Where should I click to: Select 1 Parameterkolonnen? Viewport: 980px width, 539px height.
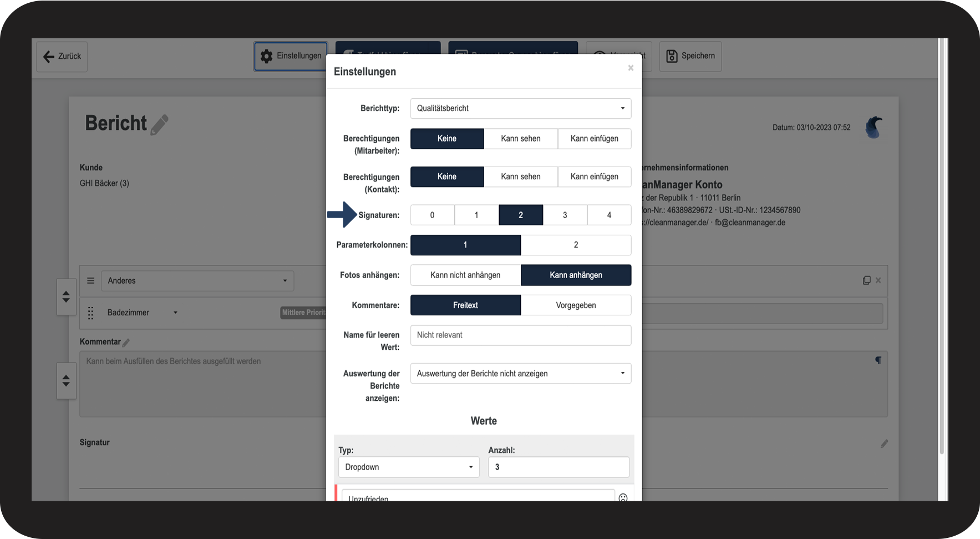465,245
